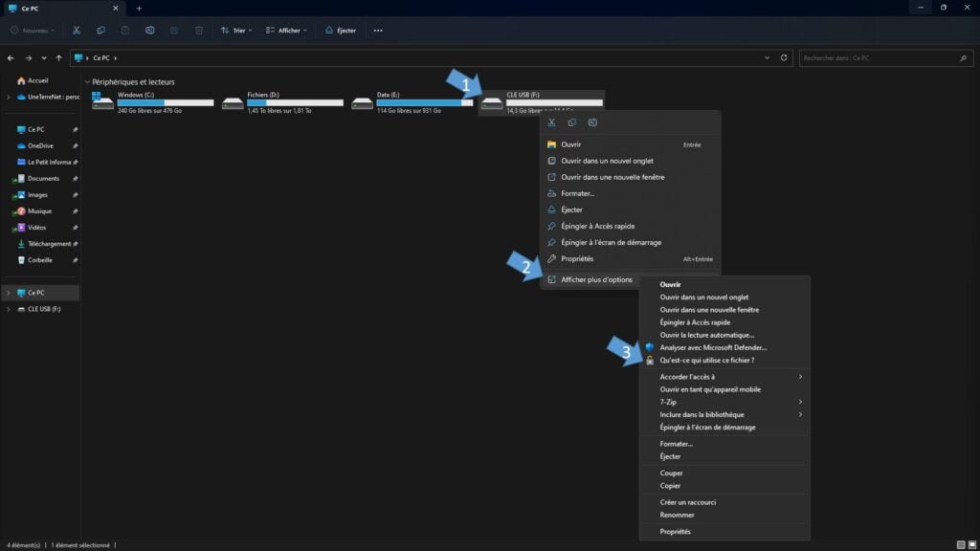Choose Éjecter in first context menu

[630, 209]
